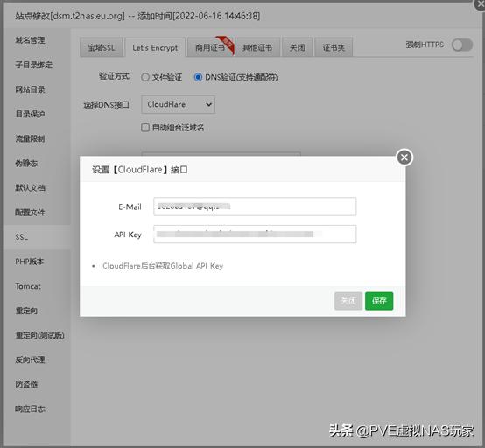This screenshot has height=448, width=485.
Task: Close the CloudFlare interface dialog with X icon
Action: coord(404,157)
